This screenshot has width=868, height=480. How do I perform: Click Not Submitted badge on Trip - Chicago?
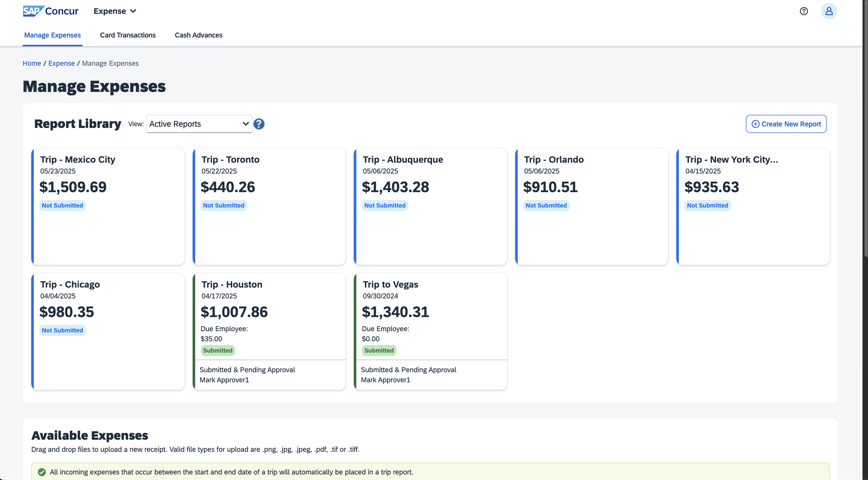click(x=62, y=330)
